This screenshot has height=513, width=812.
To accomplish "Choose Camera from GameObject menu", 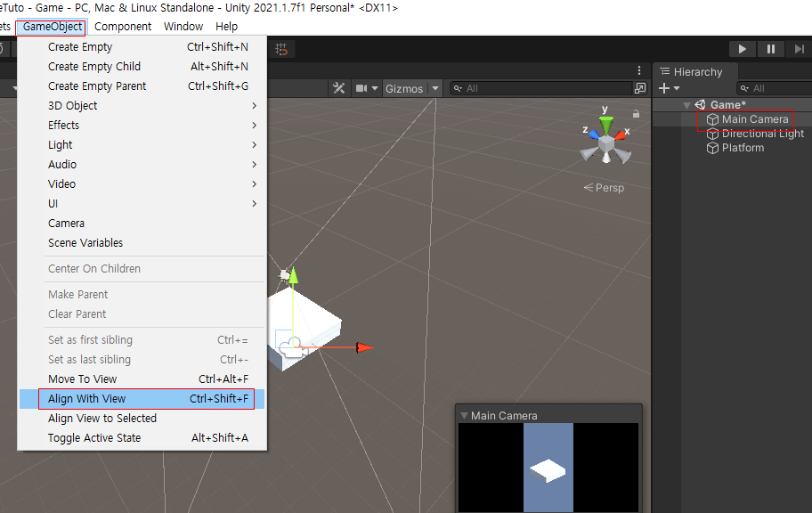I will tap(142, 224).
